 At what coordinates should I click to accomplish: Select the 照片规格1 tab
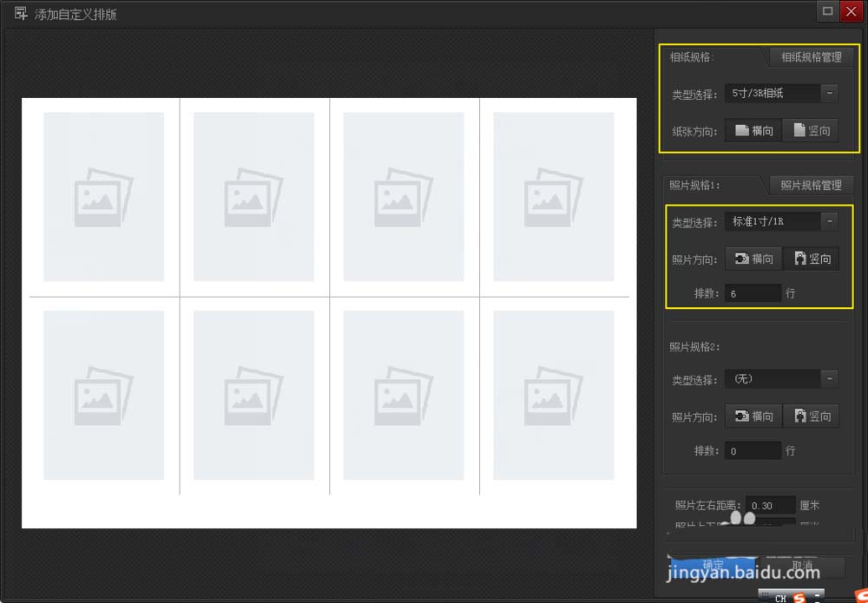694,186
